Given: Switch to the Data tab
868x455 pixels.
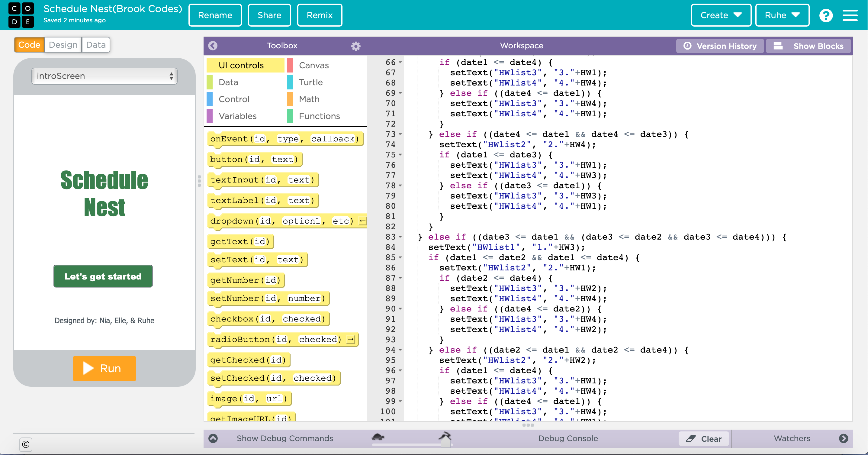Looking at the screenshot, I should pos(96,45).
